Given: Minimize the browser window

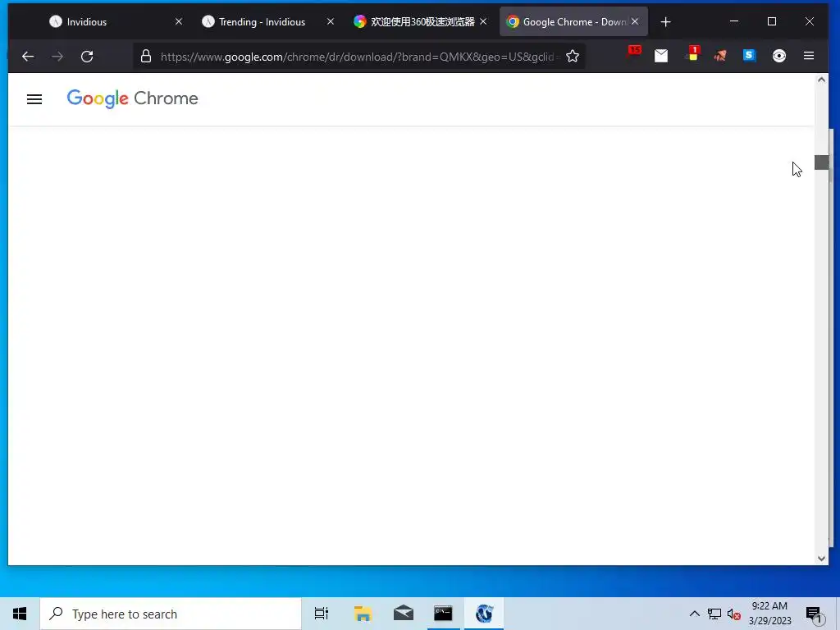Looking at the screenshot, I should 734,21.
